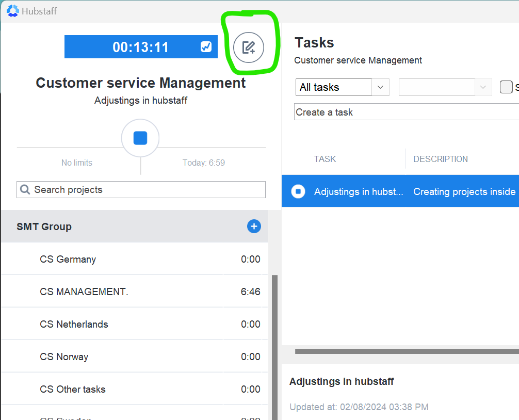The height and width of the screenshot is (420, 519).
Task: Sort by the TASK column header
Action: (x=325, y=159)
